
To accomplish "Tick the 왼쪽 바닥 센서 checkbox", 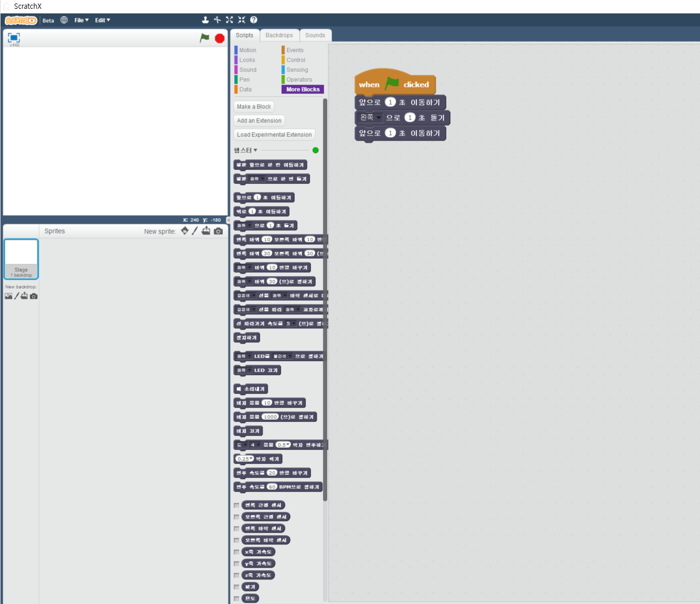I will [236, 529].
